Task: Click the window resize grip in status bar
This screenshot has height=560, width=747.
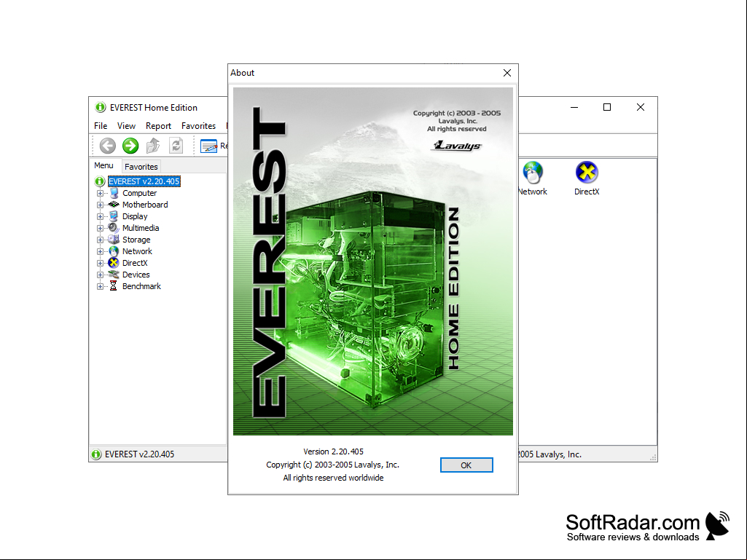Action: (x=653, y=457)
